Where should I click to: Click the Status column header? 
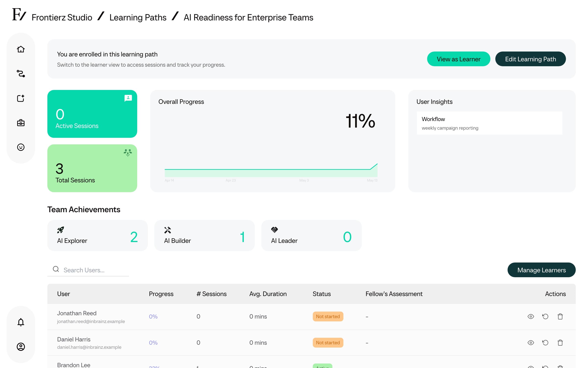[x=321, y=294]
